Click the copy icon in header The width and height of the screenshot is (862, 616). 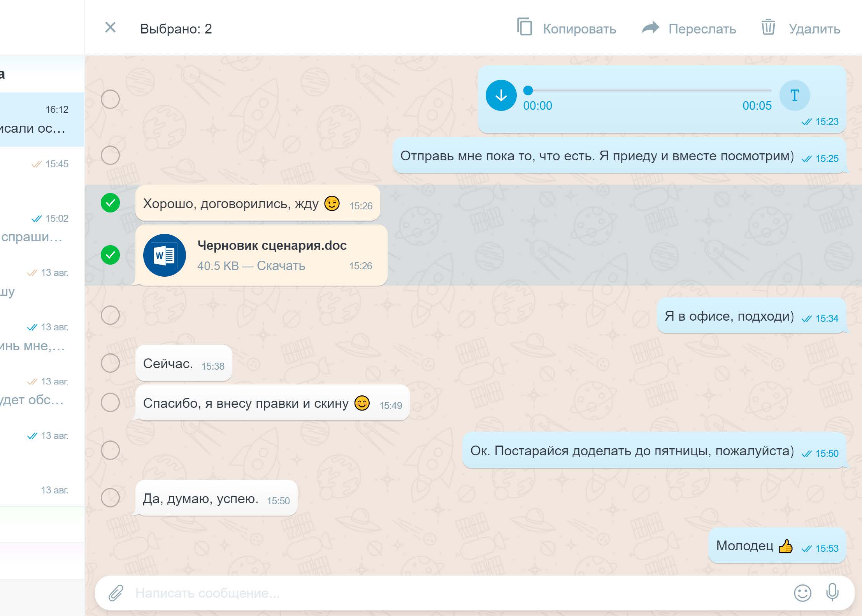525,28
